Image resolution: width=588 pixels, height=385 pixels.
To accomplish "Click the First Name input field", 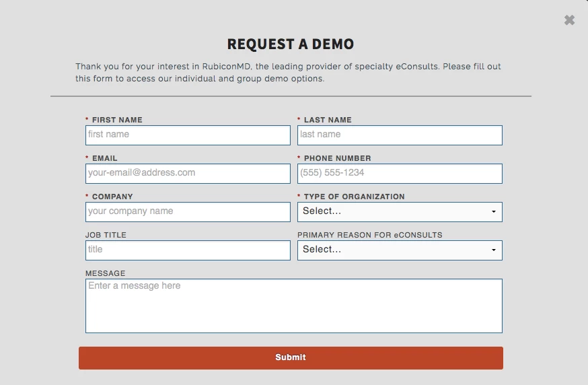I will 188,135.
